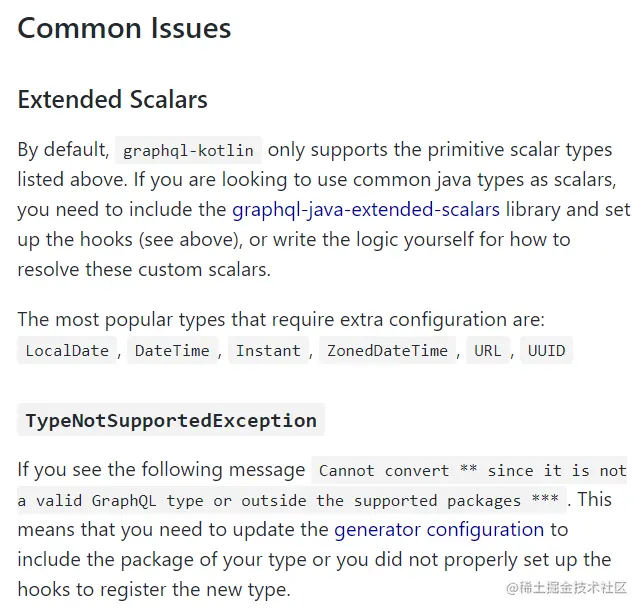644x612 pixels.
Task: Select the UUID code tag
Action: point(547,350)
